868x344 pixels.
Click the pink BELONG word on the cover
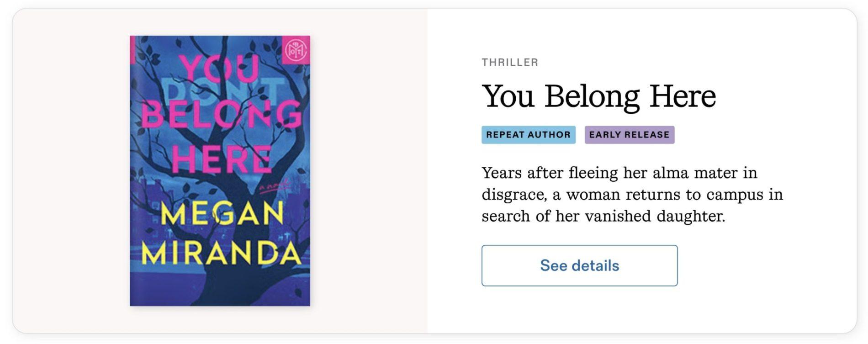221,114
